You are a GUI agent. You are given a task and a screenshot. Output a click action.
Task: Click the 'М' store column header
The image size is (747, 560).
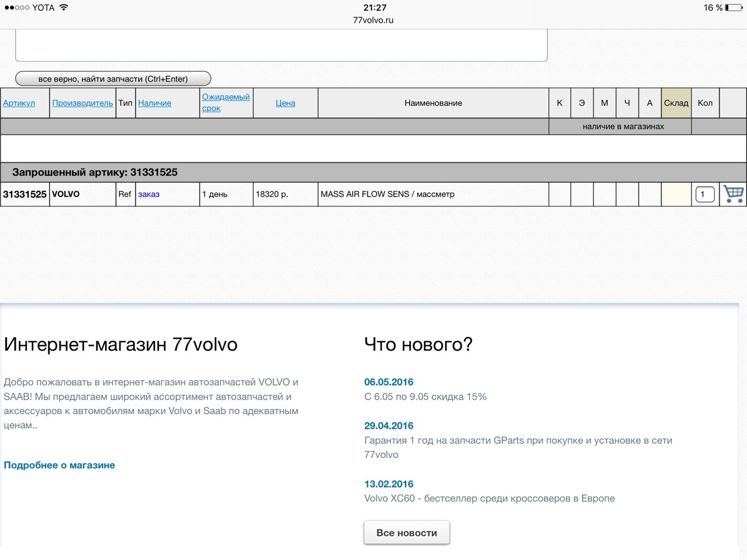(x=605, y=103)
